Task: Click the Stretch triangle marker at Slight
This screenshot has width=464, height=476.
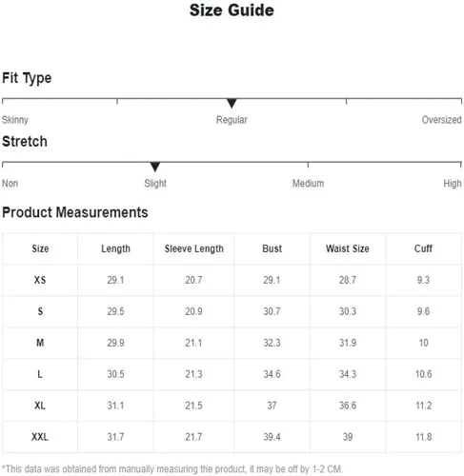Action: click(155, 167)
